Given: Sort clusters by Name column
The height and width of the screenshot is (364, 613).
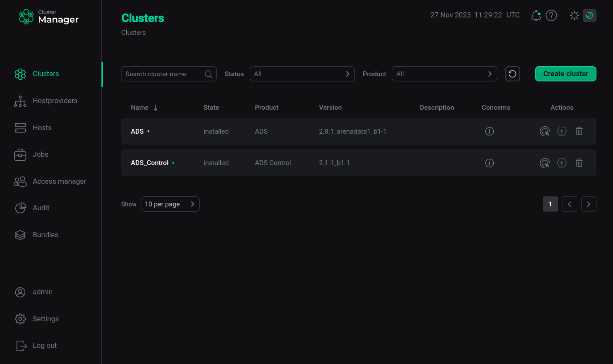Looking at the screenshot, I should pos(144,108).
